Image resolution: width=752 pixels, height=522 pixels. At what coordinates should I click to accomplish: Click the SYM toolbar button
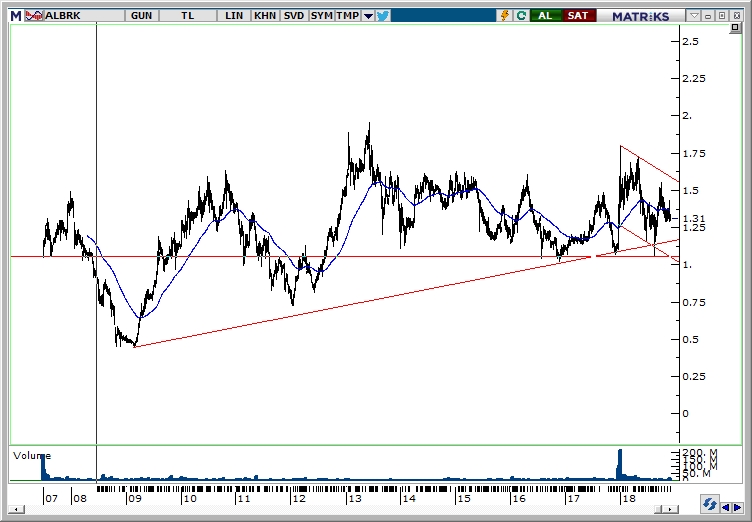point(321,16)
